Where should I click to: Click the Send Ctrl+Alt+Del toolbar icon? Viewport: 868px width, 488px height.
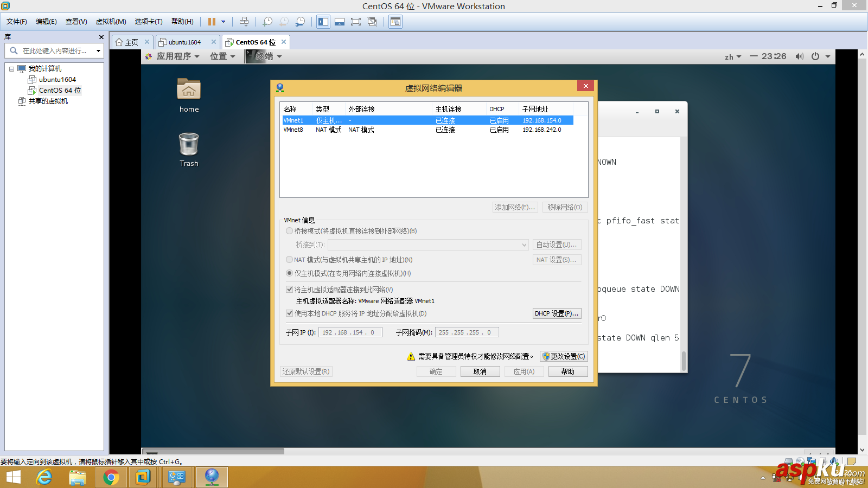coord(244,22)
